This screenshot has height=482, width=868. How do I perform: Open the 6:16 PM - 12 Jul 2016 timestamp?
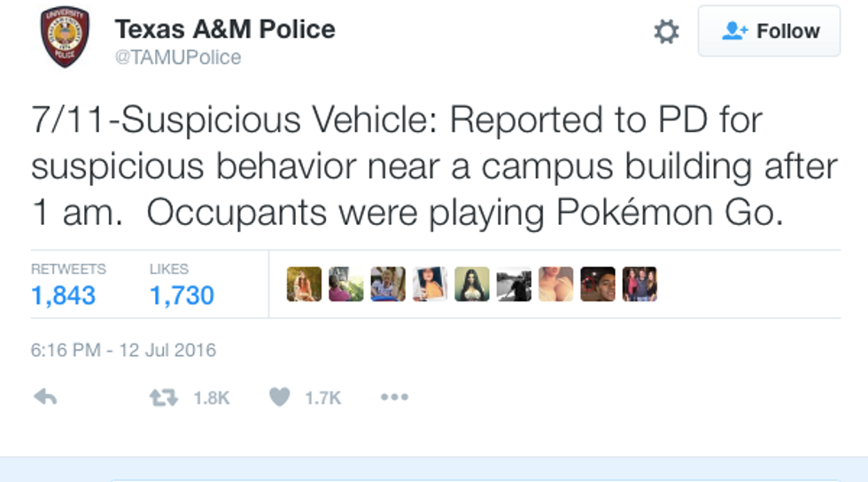[x=123, y=350]
